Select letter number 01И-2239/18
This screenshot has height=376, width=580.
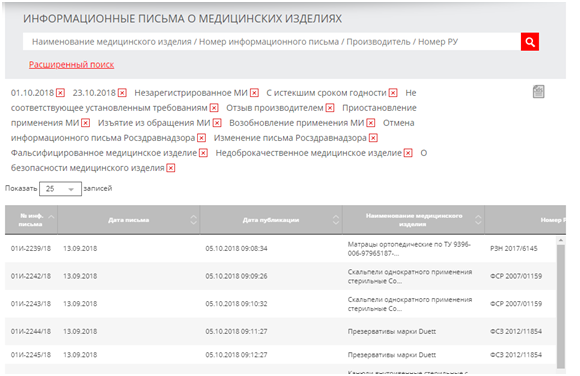(31, 249)
